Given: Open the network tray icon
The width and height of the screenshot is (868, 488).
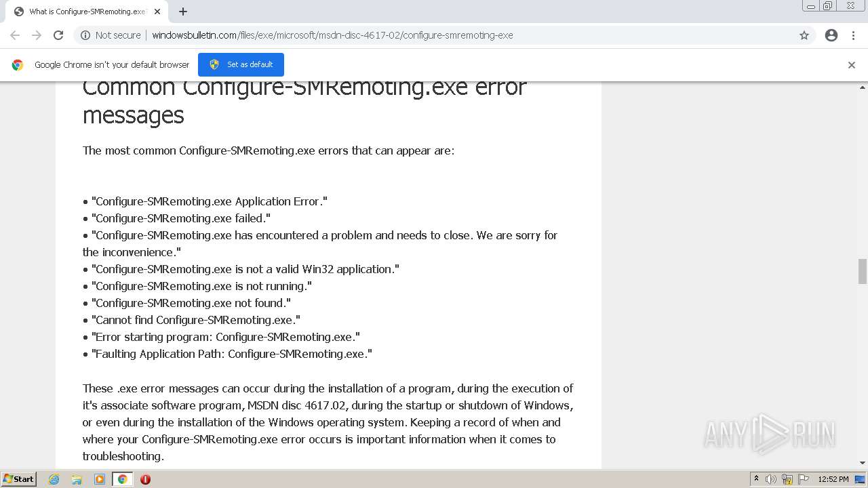Looking at the screenshot, I should (x=787, y=479).
